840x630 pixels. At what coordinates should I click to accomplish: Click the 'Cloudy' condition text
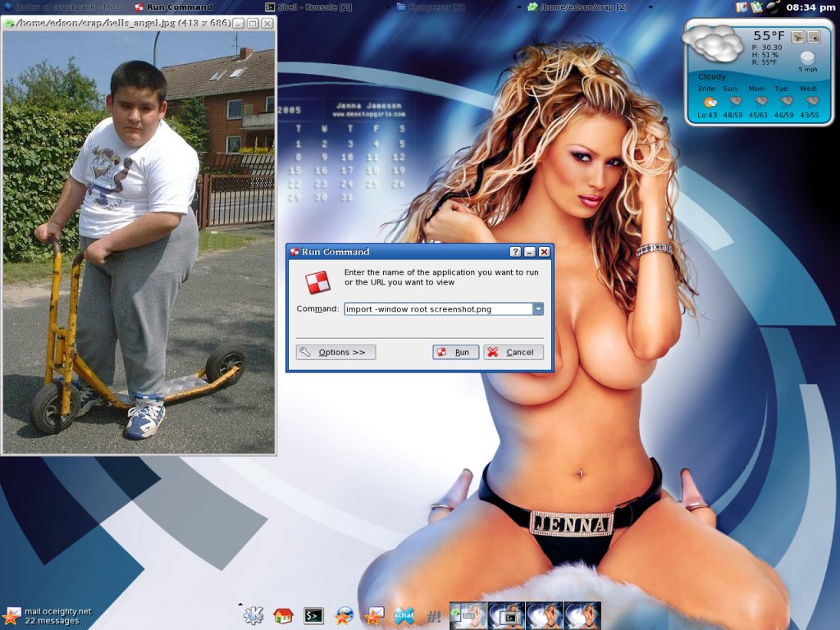(x=712, y=76)
